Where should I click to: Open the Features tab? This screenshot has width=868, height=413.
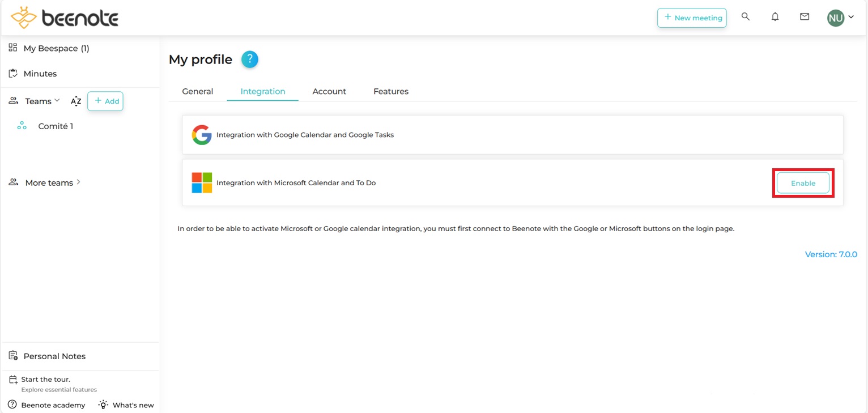(390, 91)
